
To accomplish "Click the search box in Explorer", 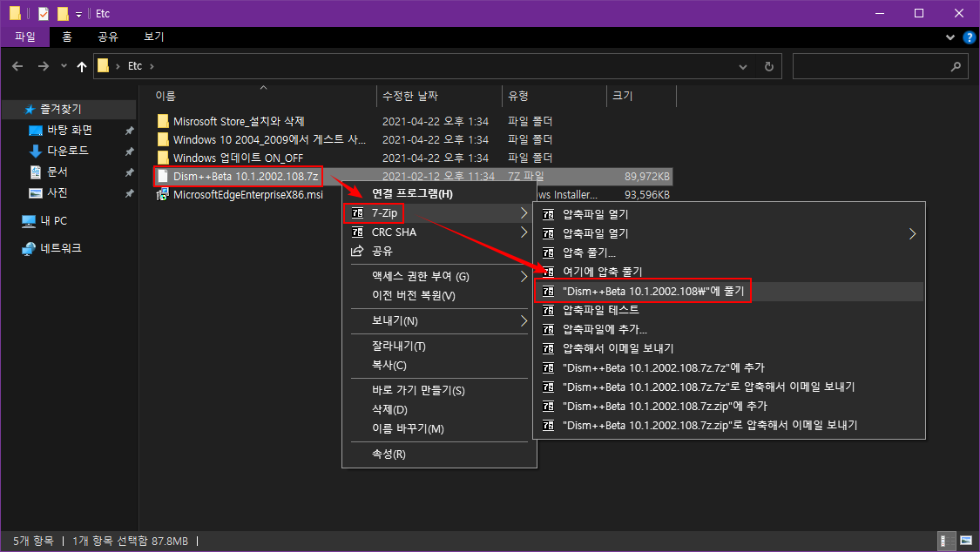I will point(881,66).
